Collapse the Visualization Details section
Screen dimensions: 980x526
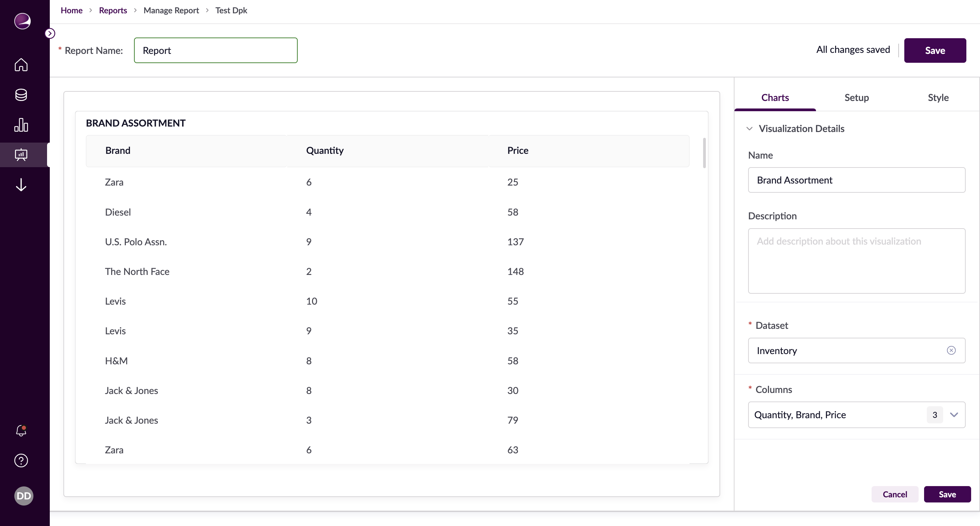click(x=749, y=129)
